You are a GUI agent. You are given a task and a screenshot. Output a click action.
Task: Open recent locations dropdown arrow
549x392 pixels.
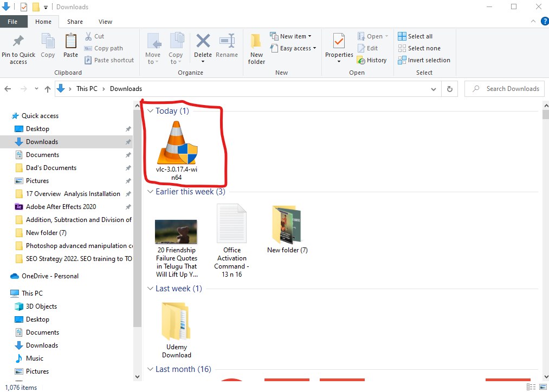coord(36,89)
